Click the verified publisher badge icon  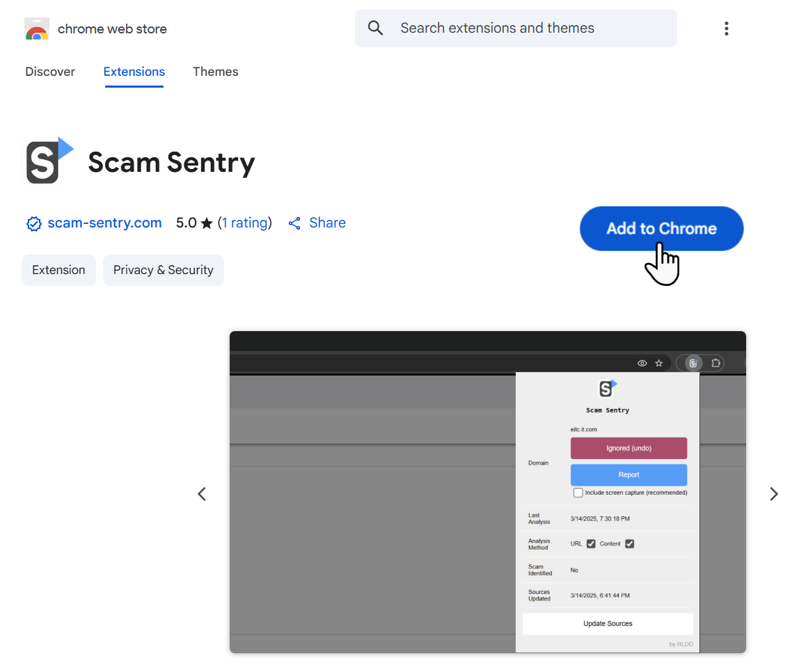coord(33,223)
